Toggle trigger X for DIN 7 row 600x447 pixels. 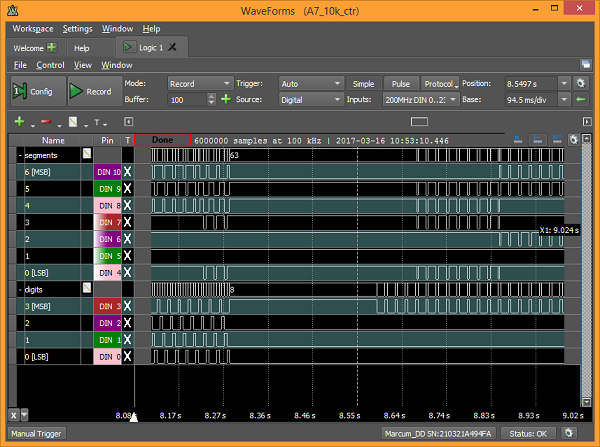(x=127, y=222)
